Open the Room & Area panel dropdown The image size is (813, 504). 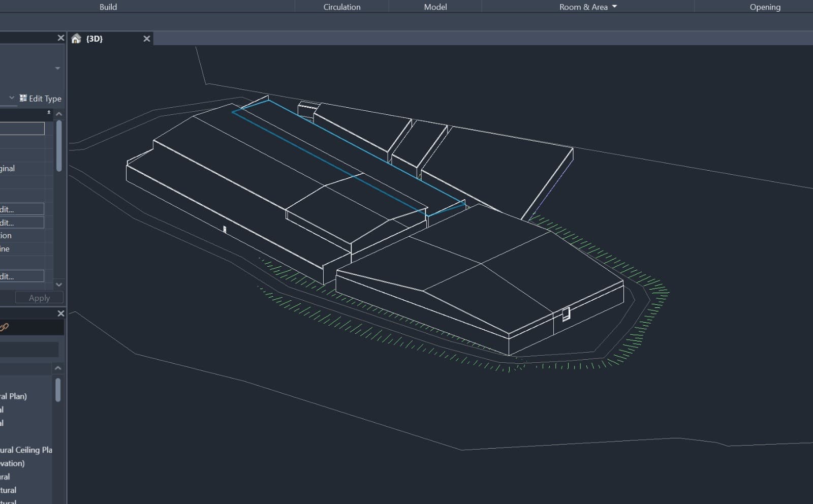(614, 7)
